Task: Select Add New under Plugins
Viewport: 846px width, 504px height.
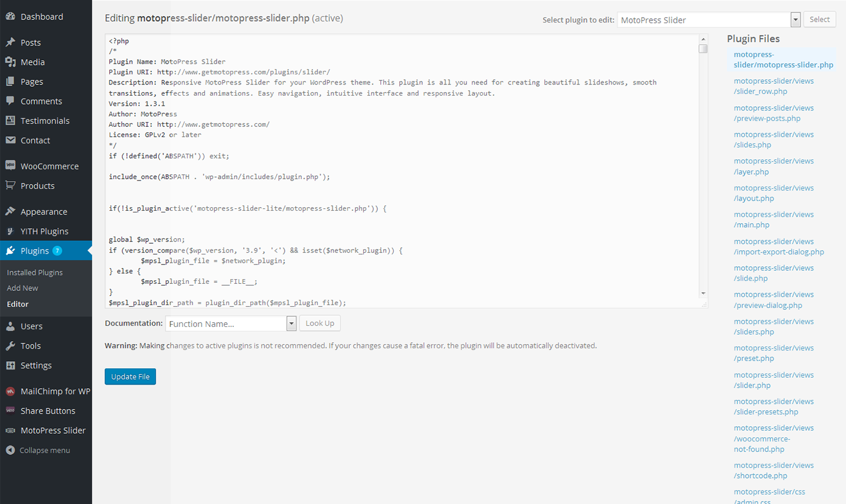Action: click(x=22, y=288)
